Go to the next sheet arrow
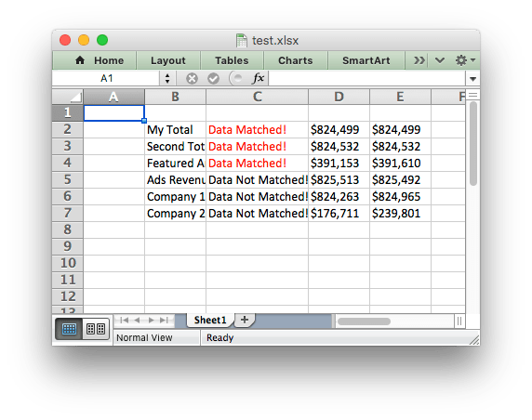The image size is (532, 420). pos(151,321)
